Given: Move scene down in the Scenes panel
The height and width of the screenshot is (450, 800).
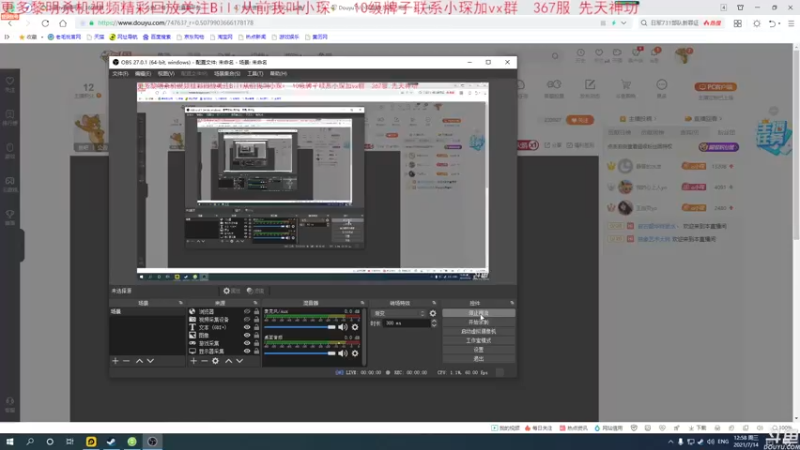Looking at the screenshot, I should [x=150, y=361].
